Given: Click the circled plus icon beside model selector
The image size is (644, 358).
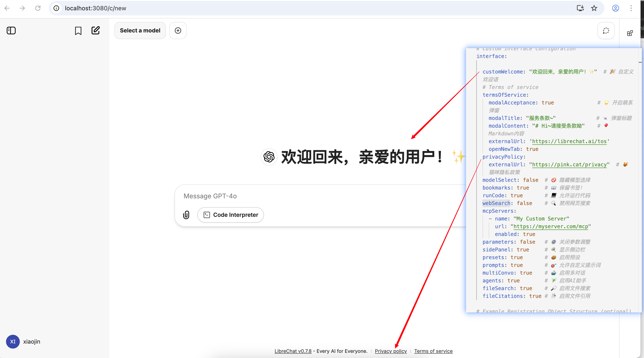Looking at the screenshot, I should 178,31.
